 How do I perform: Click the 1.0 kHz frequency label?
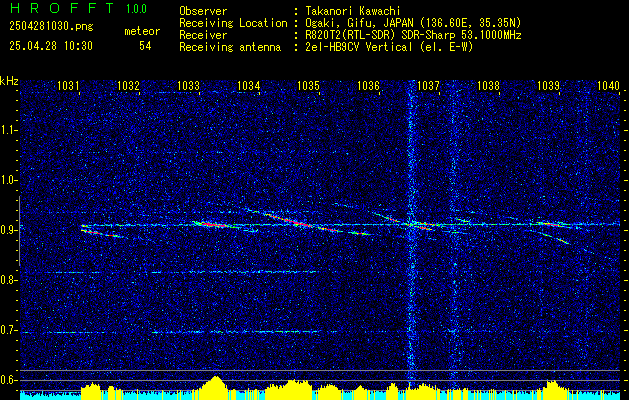click(7, 180)
